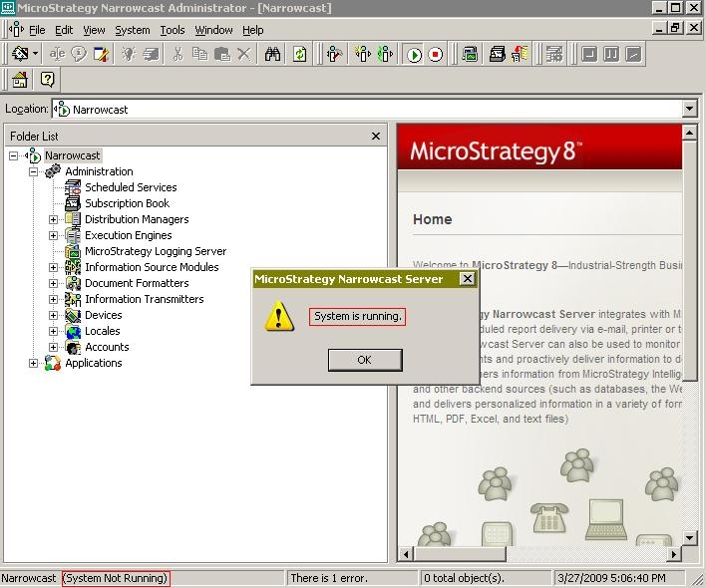Image resolution: width=706 pixels, height=588 pixels.
Task: Select the Applications tree item
Action: coord(93,363)
